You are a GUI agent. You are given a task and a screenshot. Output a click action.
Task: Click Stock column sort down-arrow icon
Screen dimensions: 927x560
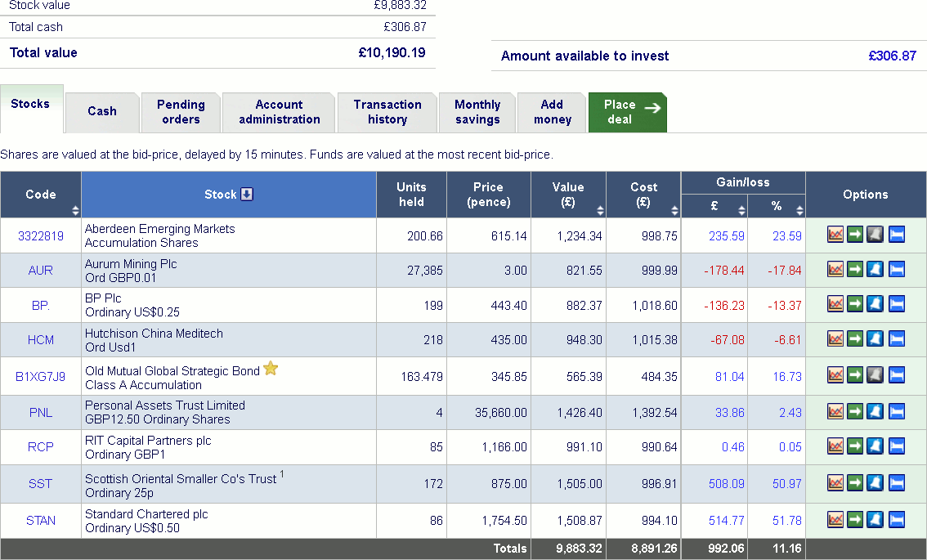tap(247, 194)
